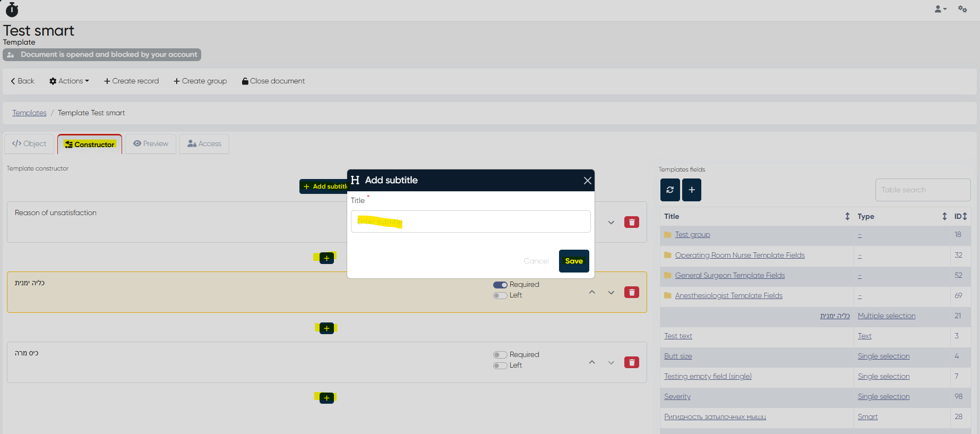
Task: Delete the Reason of unsatisfaction row
Action: tap(631, 222)
